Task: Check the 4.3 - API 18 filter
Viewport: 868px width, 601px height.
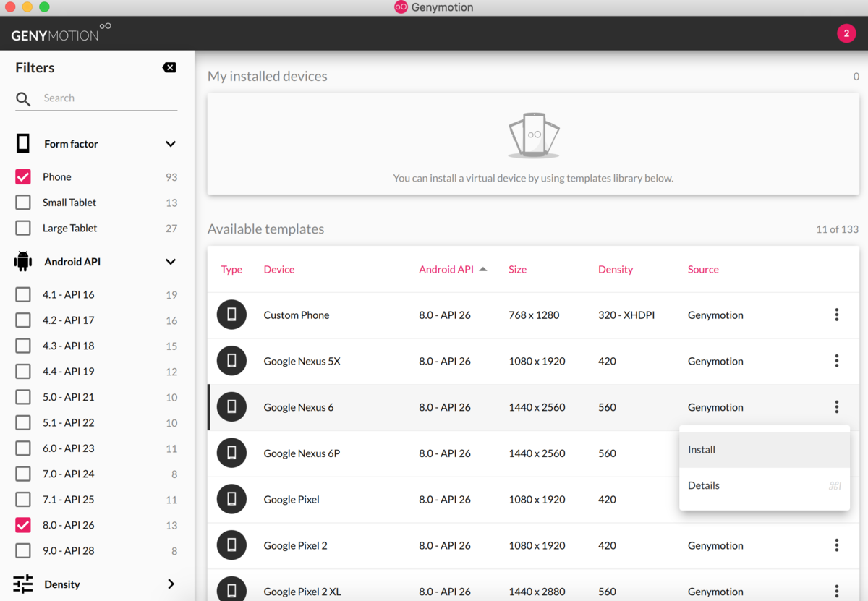Action: coord(23,346)
